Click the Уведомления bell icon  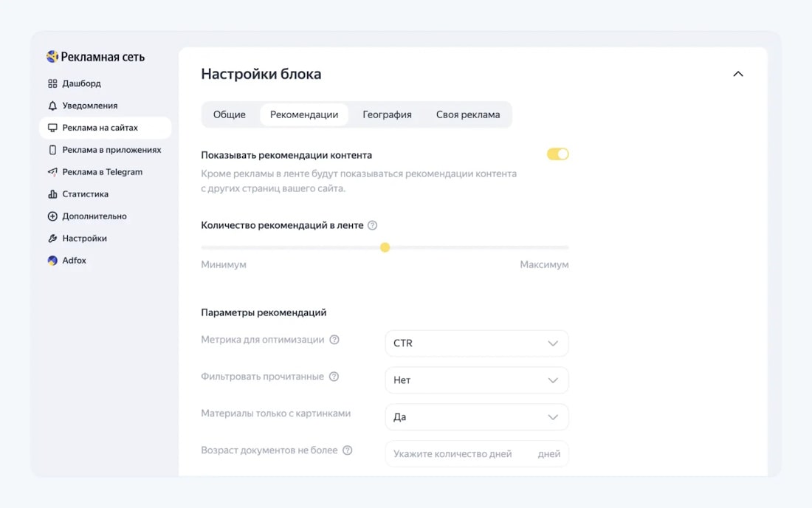[x=52, y=106]
